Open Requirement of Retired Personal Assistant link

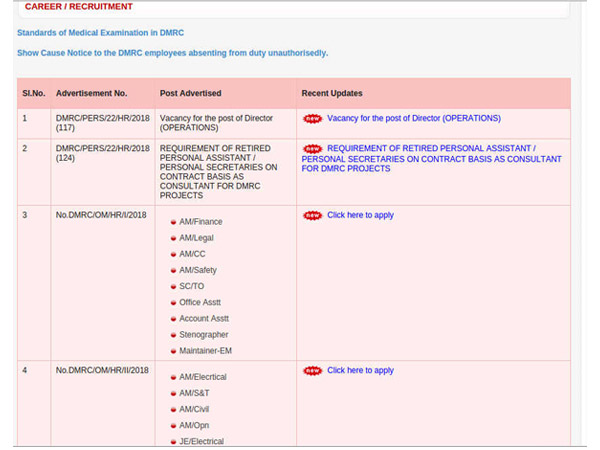(431, 158)
